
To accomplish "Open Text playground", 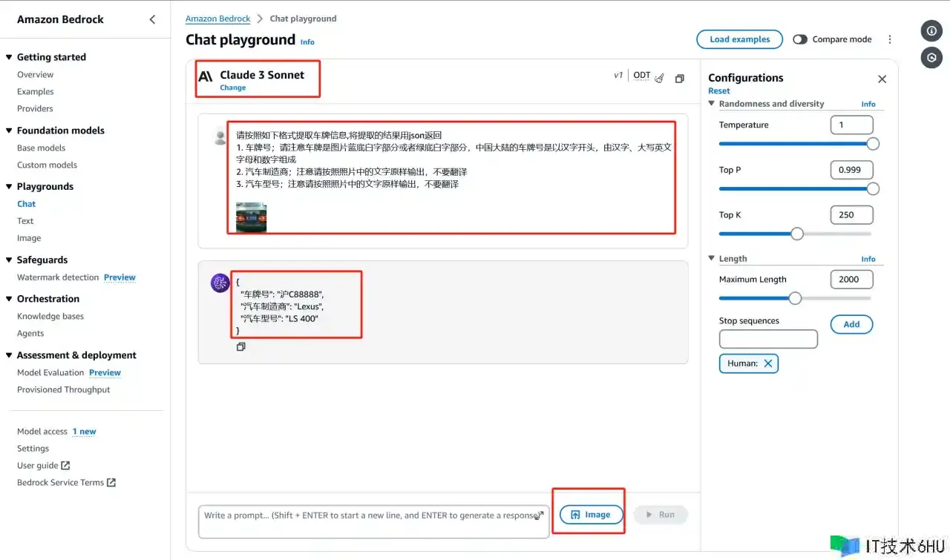I will coord(25,221).
